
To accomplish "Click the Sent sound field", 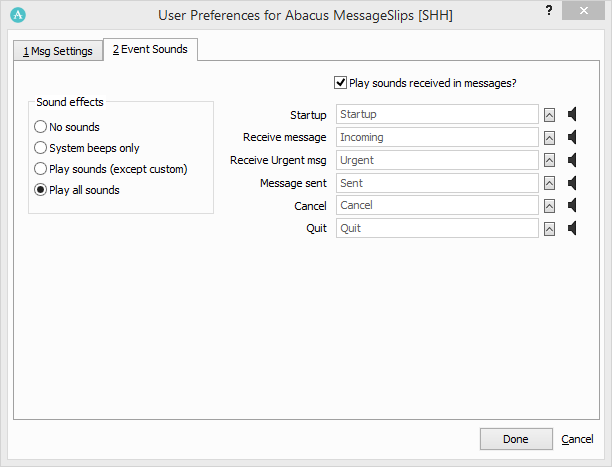I will click(x=437, y=183).
